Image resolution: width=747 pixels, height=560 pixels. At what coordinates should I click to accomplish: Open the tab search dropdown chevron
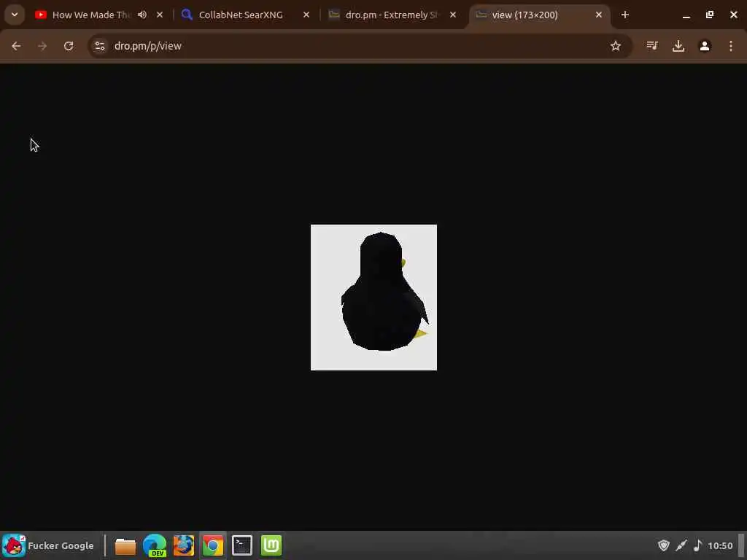click(15, 15)
